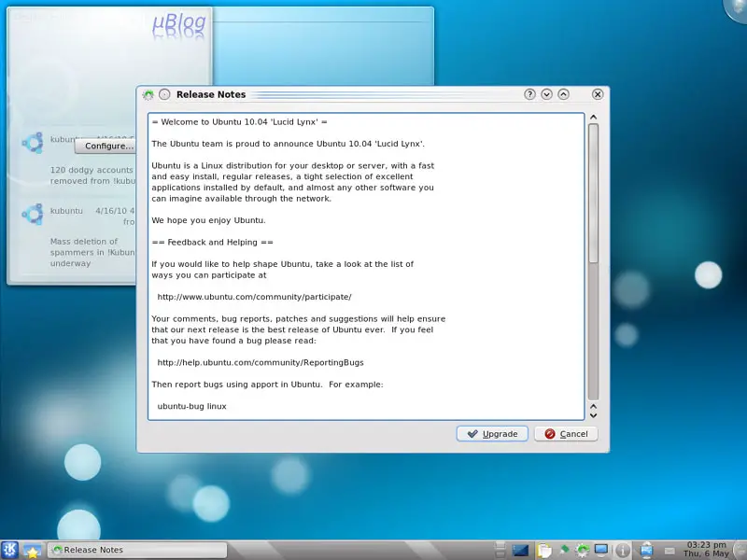Click the "= Welcome to Ubuntu 10.04 'Lucid Lynx' =" heading
This screenshot has height=560, width=747.
[240, 122]
